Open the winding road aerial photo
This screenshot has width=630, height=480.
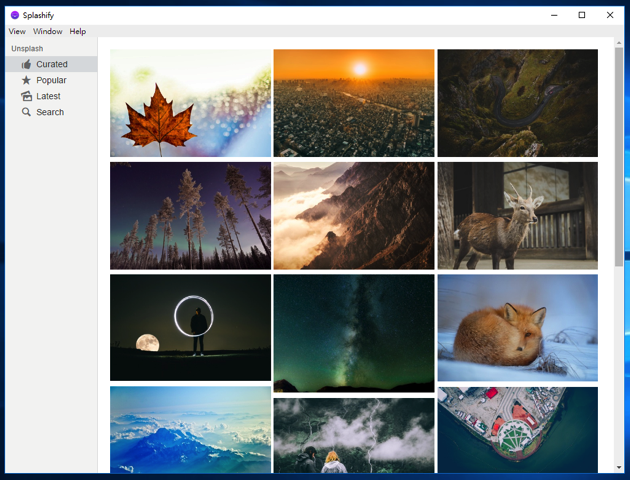point(518,103)
